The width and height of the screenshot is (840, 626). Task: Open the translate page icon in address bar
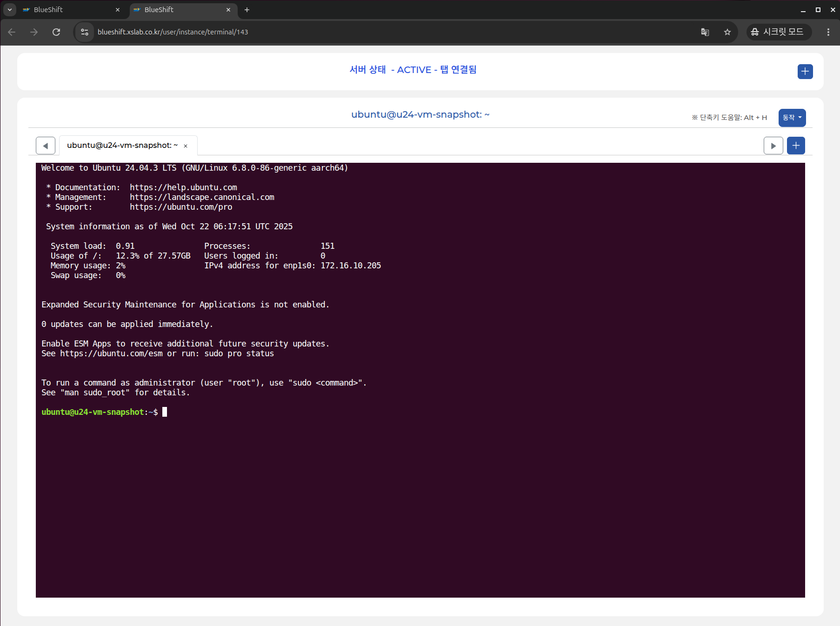tap(705, 32)
